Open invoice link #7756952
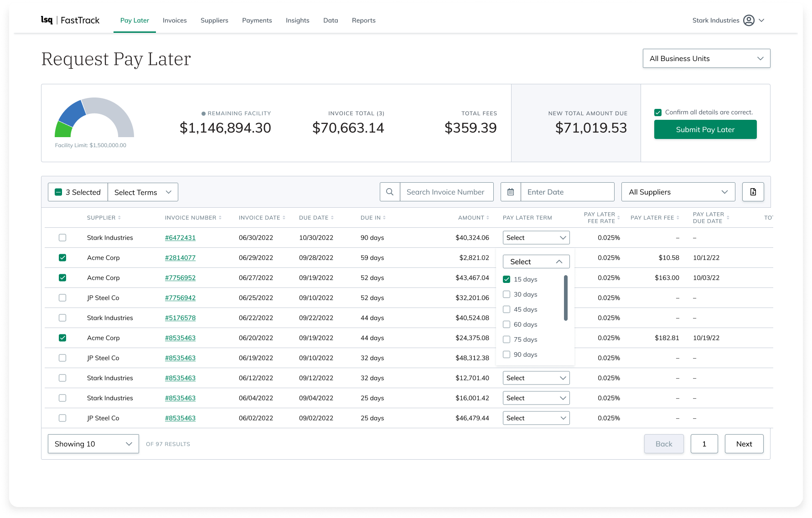Screen dimensions: 812x518 180,278
